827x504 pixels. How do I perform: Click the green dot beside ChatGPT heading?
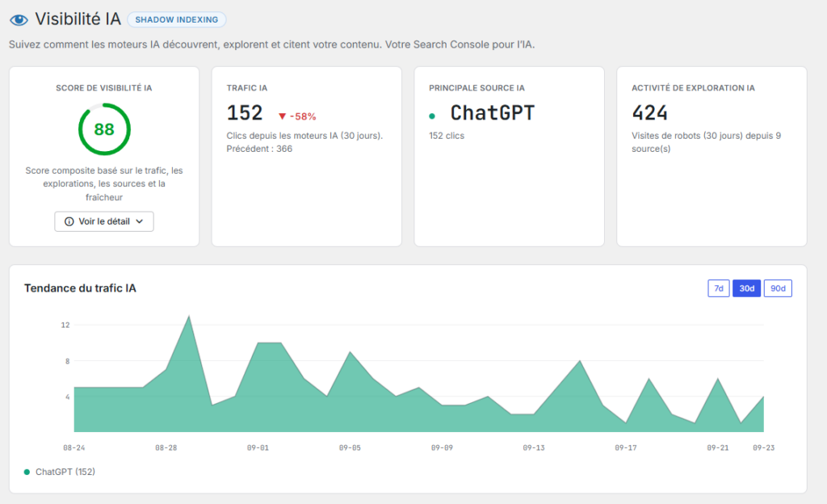click(432, 116)
